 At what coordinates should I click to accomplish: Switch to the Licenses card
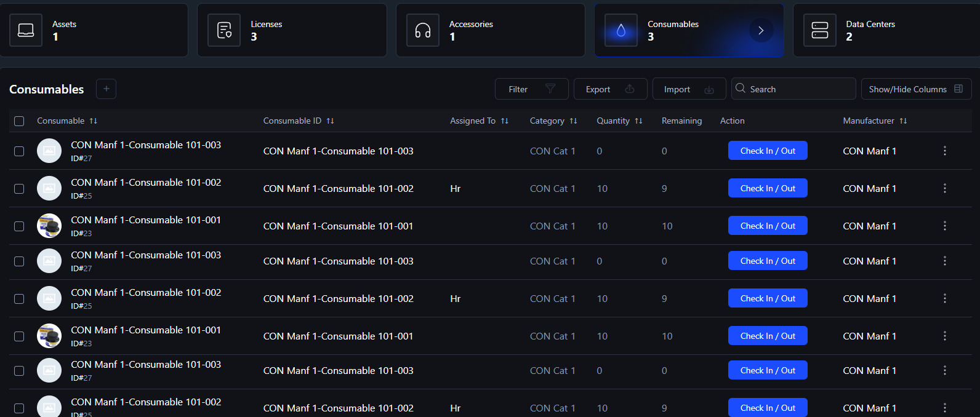coord(292,30)
